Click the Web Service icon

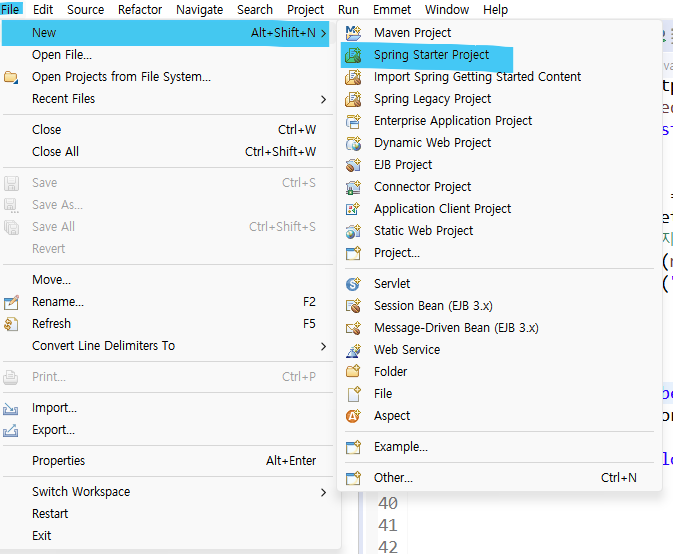pos(353,350)
